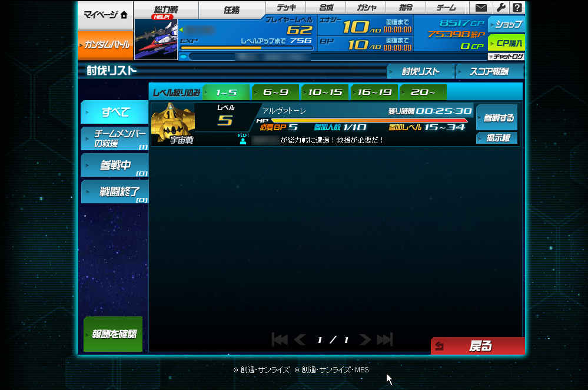Open the デッキ menu
This screenshot has width=588, height=390.
[286, 8]
